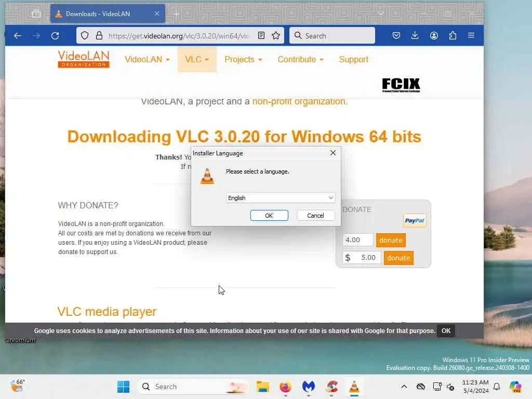This screenshot has height=399, width=532.
Task: Open the Copilot preview icon
Action: coord(515,387)
